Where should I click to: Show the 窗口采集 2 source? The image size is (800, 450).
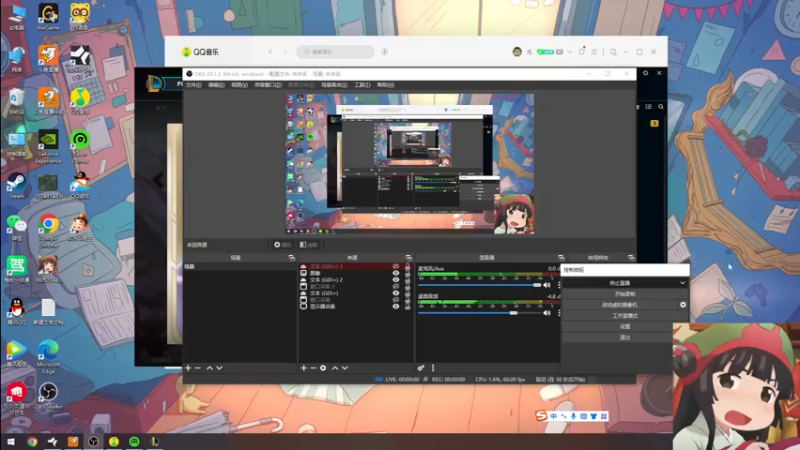(395, 286)
